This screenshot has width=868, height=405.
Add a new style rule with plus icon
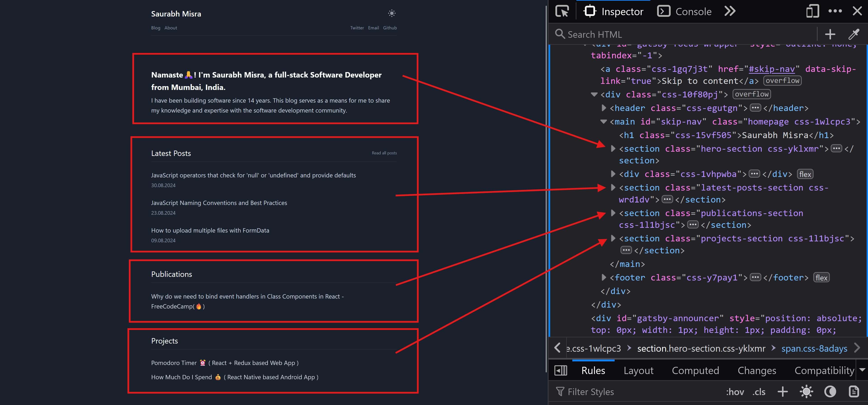point(782,391)
